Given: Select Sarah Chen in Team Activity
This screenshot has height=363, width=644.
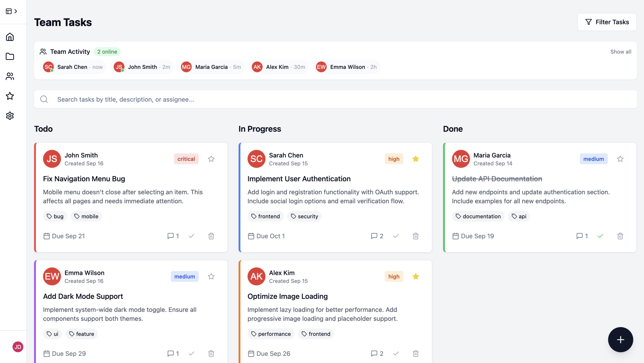Looking at the screenshot, I should click(73, 67).
